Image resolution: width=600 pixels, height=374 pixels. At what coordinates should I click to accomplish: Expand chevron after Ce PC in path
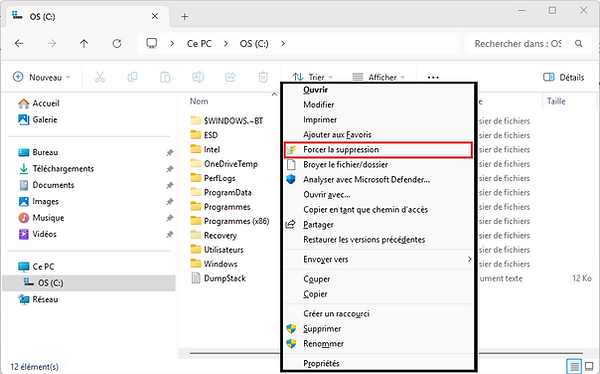click(x=226, y=44)
